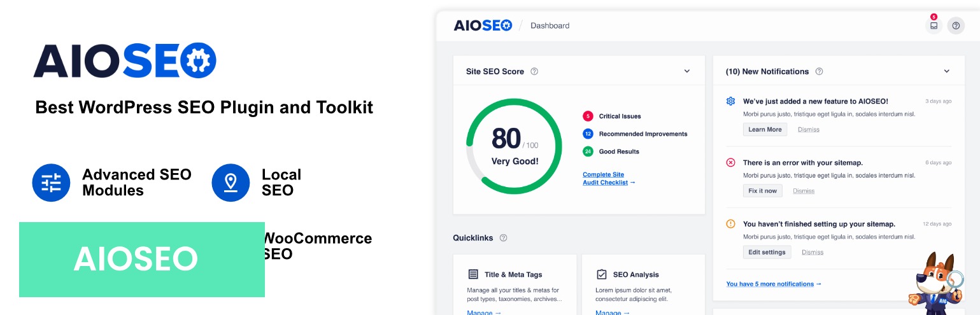Click the Advanced SEO Modules sliders icon
This screenshot has height=315, width=980.
tap(51, 183)
